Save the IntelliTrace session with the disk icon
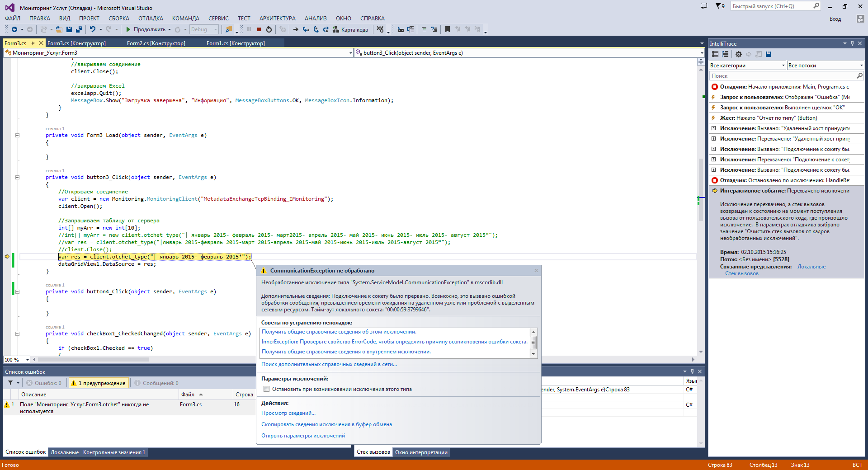 (x=769, y=54)
